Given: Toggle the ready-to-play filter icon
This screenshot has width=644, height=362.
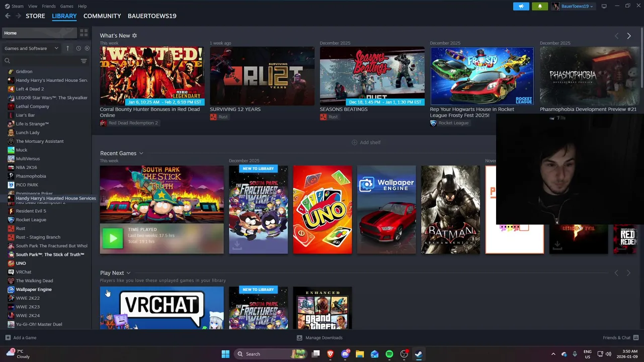Looking at the screenshot, I should [87, 48].
